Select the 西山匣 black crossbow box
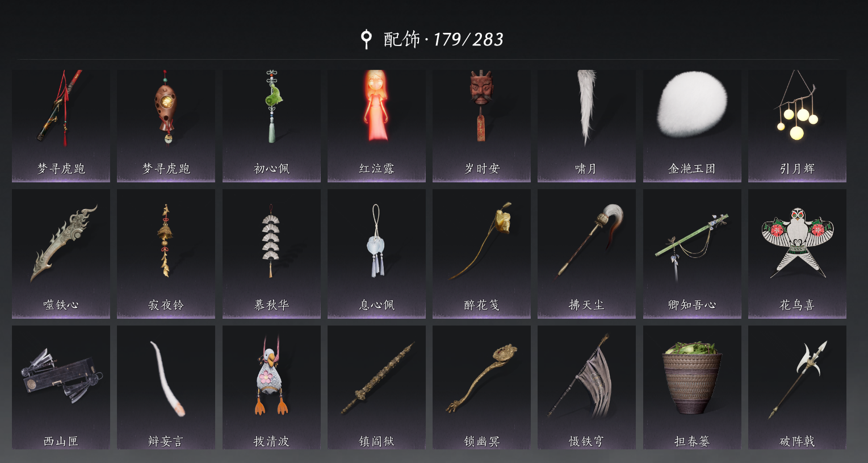 click(61, 387)
